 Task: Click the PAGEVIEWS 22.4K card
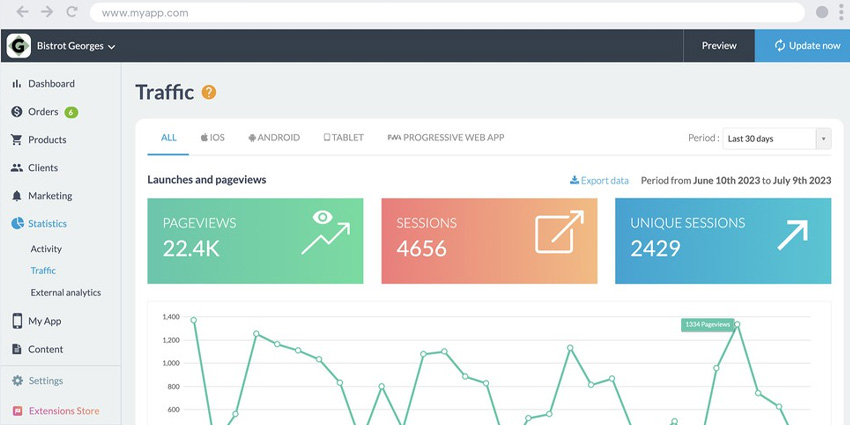pos(255,241)
